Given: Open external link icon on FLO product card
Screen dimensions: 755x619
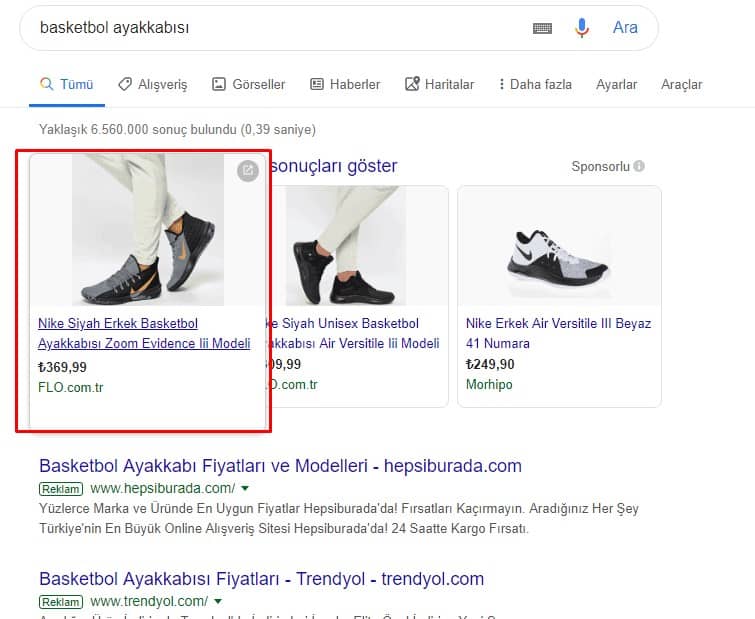Looking at the screenshot, I should [247, 171].
